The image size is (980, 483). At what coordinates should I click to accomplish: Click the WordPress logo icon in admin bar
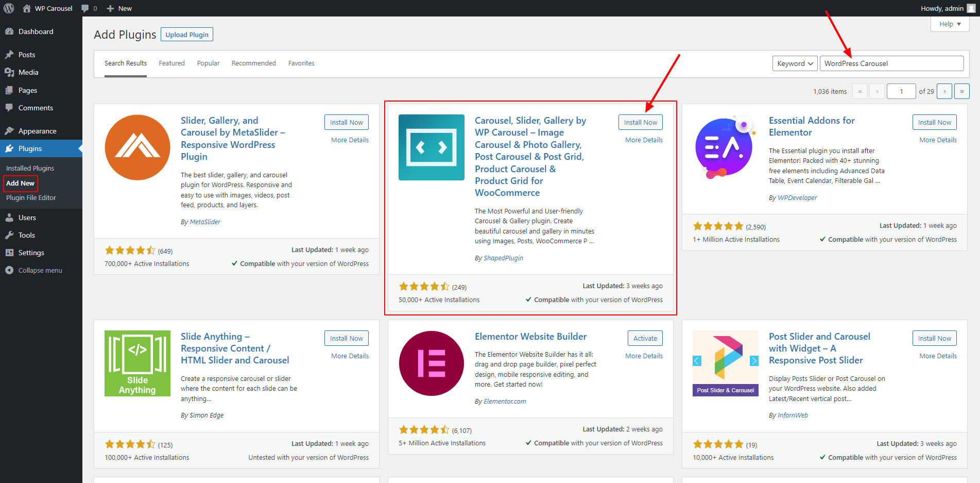9,8
